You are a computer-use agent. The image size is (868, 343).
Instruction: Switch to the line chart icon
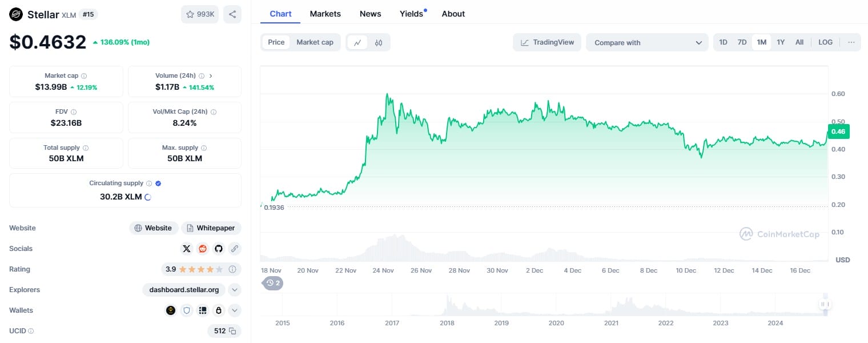pyautogui.click(x=357, y=42)
